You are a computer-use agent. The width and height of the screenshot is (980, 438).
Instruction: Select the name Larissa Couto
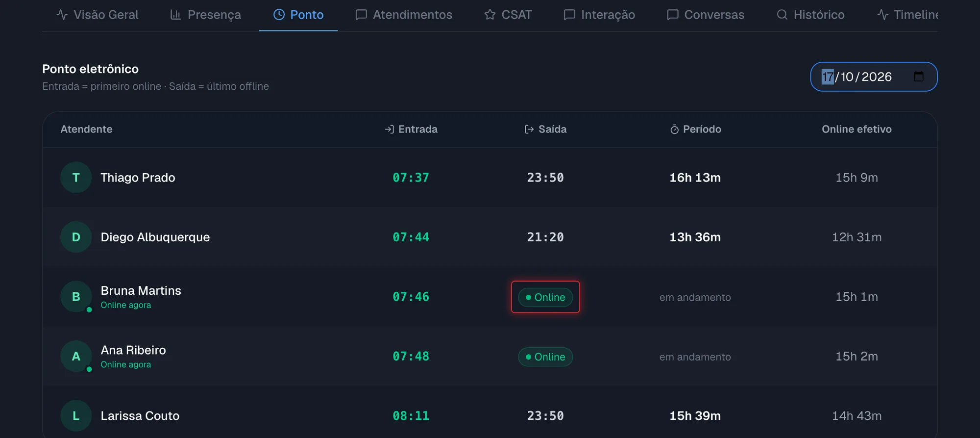click(140, 416)
